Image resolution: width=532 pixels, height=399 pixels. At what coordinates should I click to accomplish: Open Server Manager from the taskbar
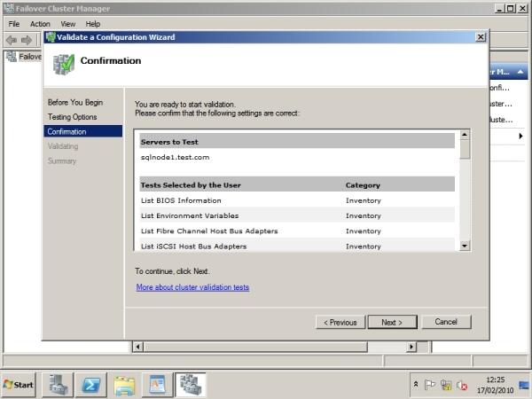tap(58, 385)
